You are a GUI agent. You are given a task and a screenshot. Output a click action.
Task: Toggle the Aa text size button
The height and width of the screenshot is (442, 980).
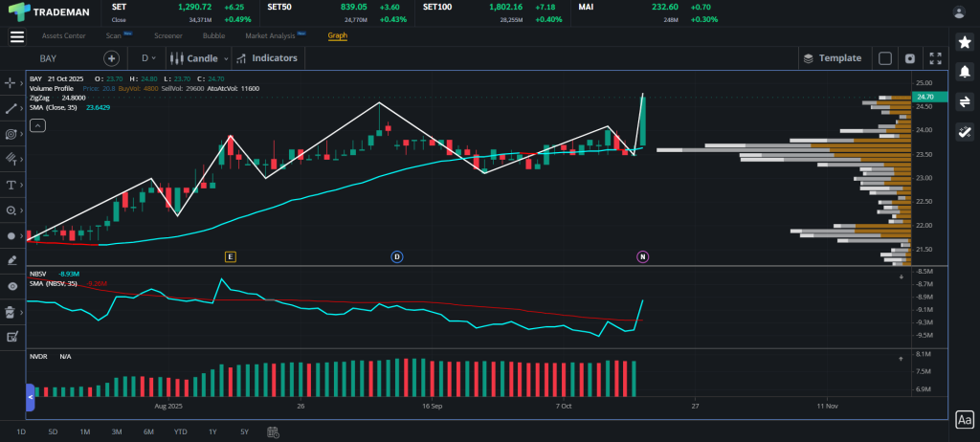pos(965,419)
